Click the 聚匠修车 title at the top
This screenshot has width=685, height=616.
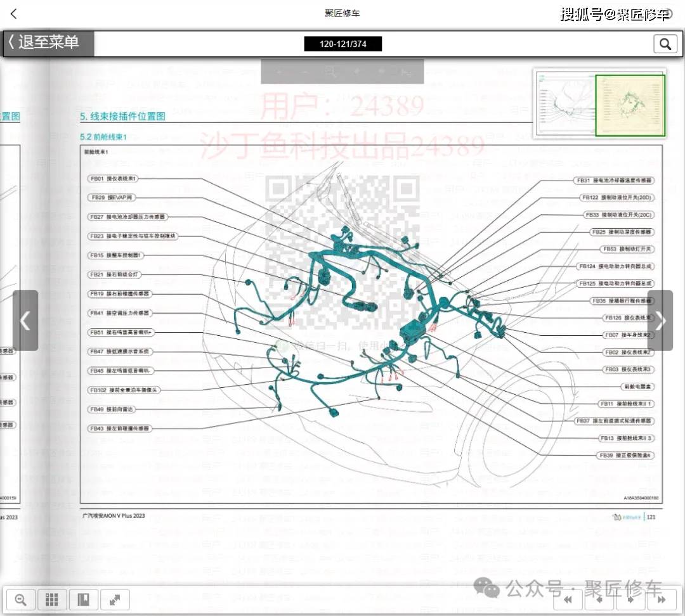[x=342, y=13]
